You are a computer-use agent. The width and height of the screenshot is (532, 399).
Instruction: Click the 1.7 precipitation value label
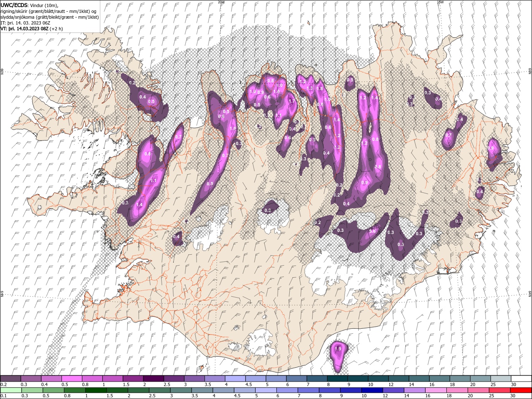tap(291, 101)
